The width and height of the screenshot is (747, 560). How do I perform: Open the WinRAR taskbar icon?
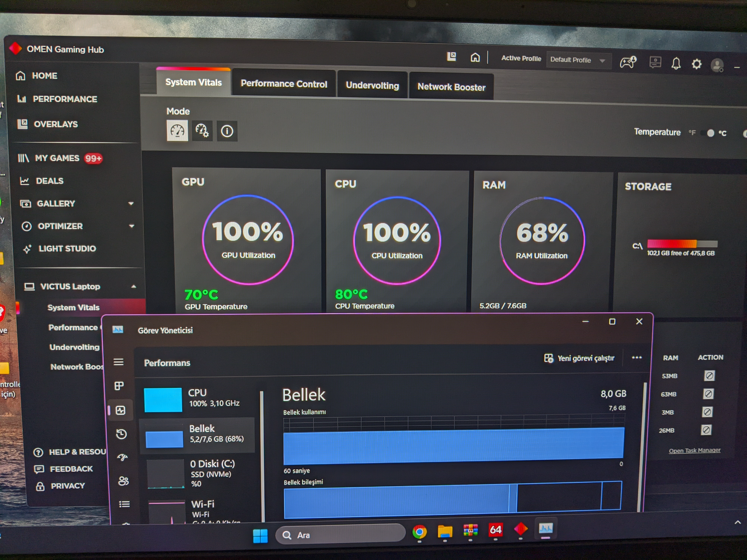(x=471, y=531)
